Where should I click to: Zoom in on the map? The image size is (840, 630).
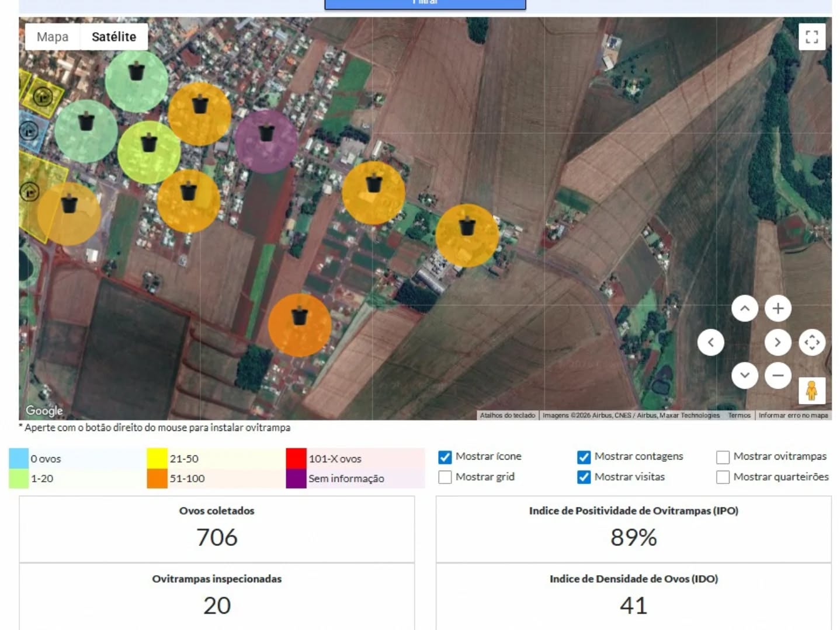pyautogui.click(x=777, y=308)
